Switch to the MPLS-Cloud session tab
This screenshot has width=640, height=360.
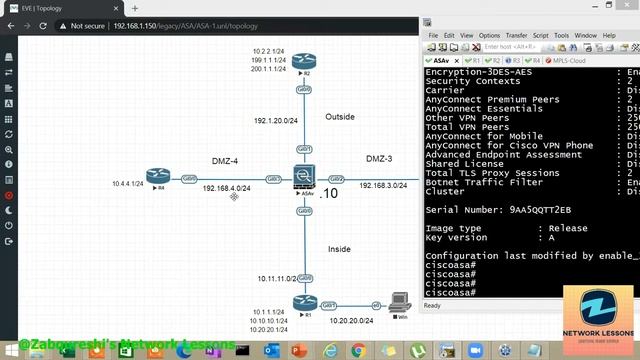[566, 60]
